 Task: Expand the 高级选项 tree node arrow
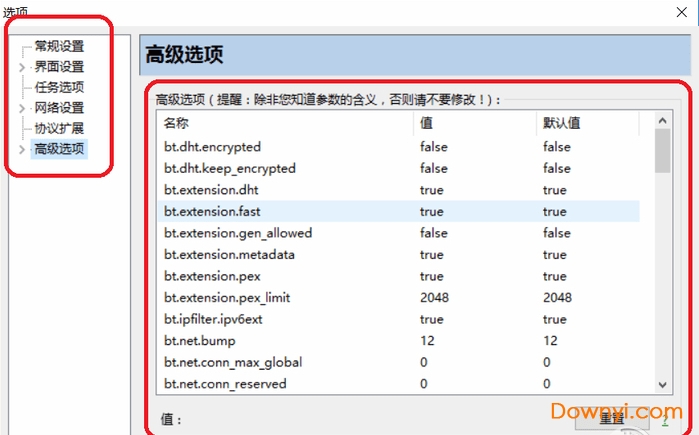click(x=22, y=149)
